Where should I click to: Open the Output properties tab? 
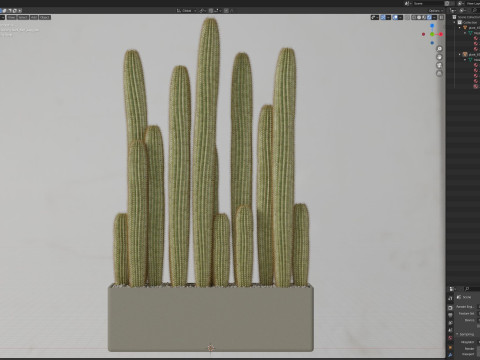[x=450, y=315]
